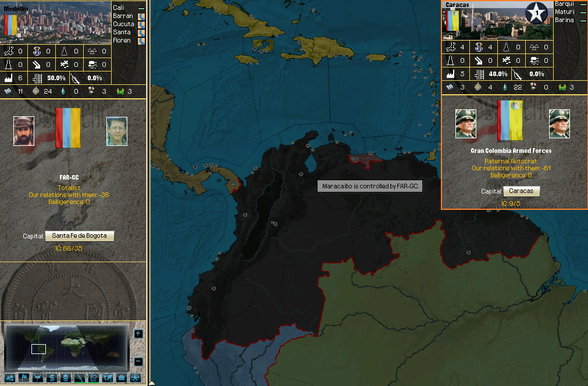This screenshot has height=386, width=588.
Task: Jump to adjacent province Maturi
Action: (564, 12)
